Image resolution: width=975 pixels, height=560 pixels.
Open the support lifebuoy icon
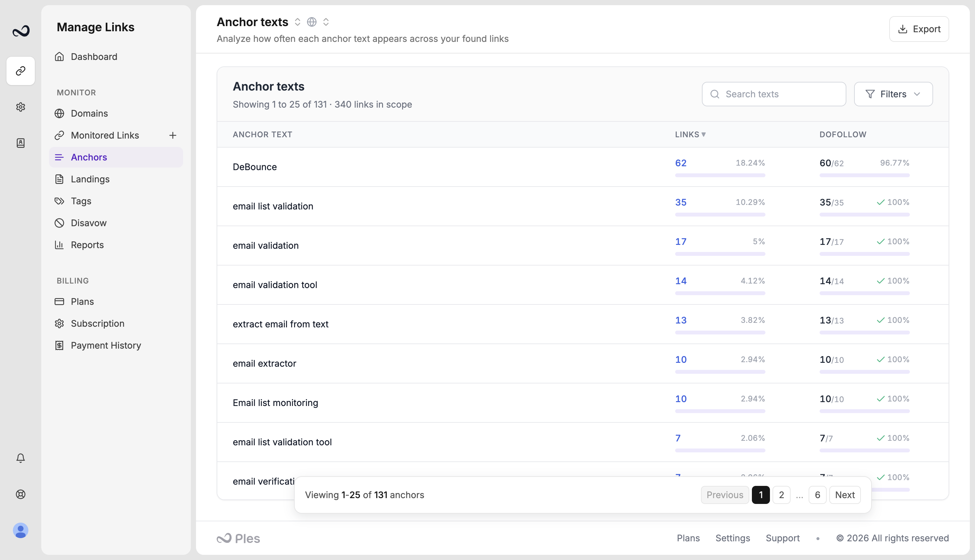pos(21,494)
